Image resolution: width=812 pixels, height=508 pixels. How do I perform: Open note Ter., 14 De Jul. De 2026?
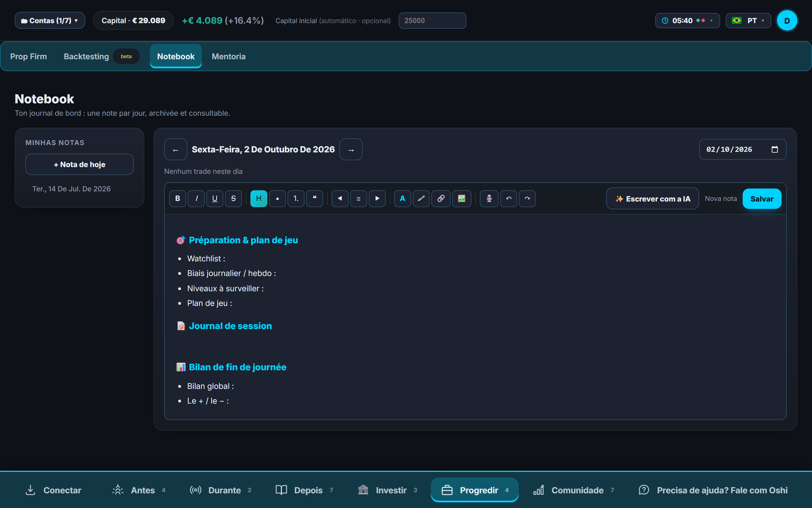(x=72, y=189)
